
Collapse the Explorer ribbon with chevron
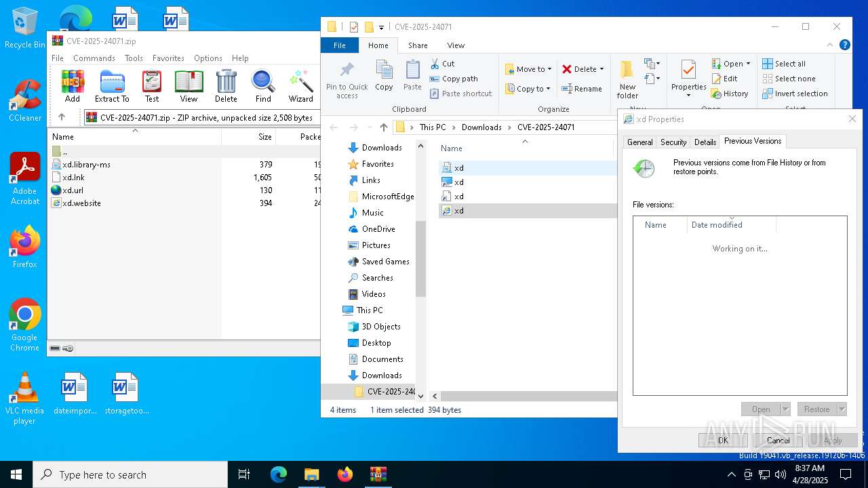pyautogui.click(x=831, y=45)
